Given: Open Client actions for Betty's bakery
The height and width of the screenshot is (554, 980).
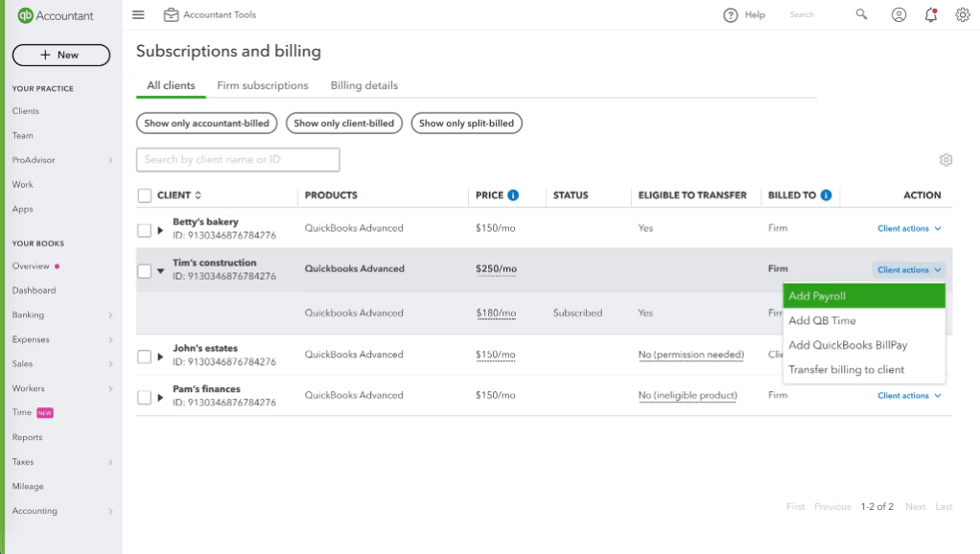Looking at the screenshot, I should pyautogui.click(x=907, y=228).
